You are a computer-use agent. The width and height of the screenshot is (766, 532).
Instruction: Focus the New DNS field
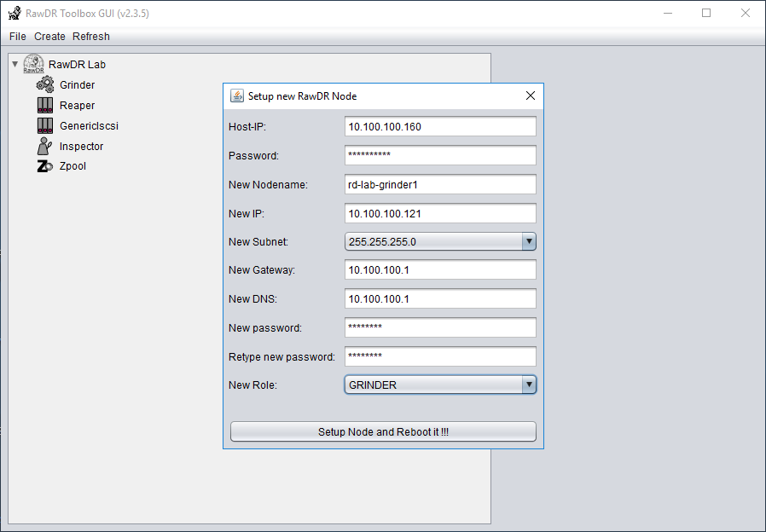pyautogui.click(x=440, y=298)
